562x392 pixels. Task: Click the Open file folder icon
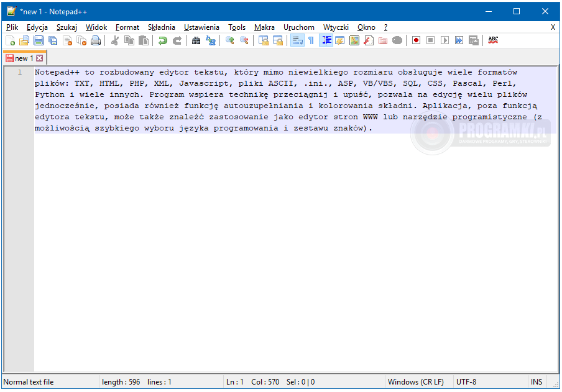coord(24,40)
